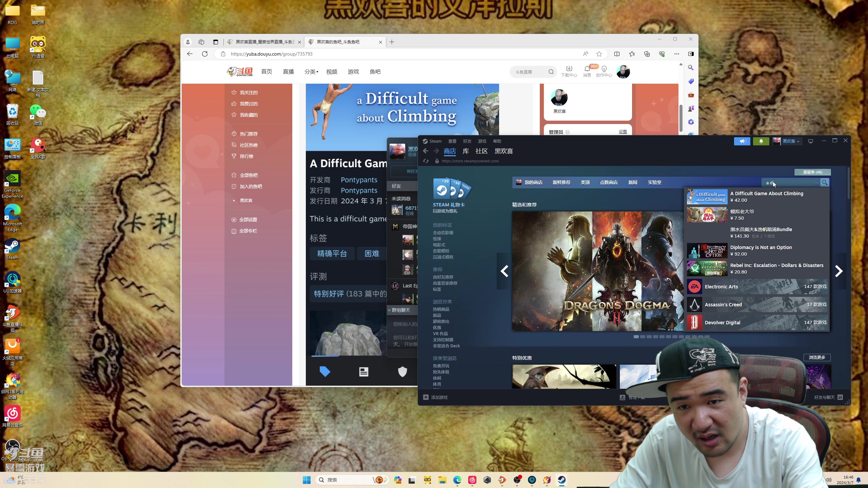This screenshot has width=868, height=488.
Task: Open Devolver Digital publisher suggestion
Action: point(757,323)
